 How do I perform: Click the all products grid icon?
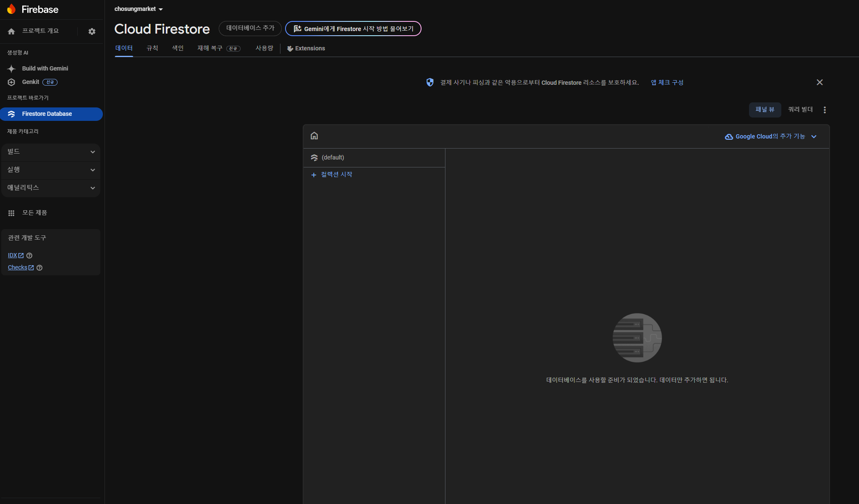[x=11, y=213]
